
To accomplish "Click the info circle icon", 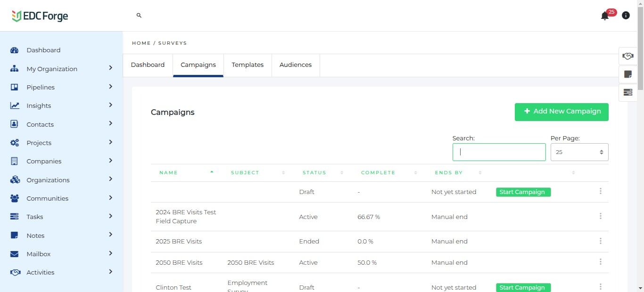I will (x=626, y=16).
